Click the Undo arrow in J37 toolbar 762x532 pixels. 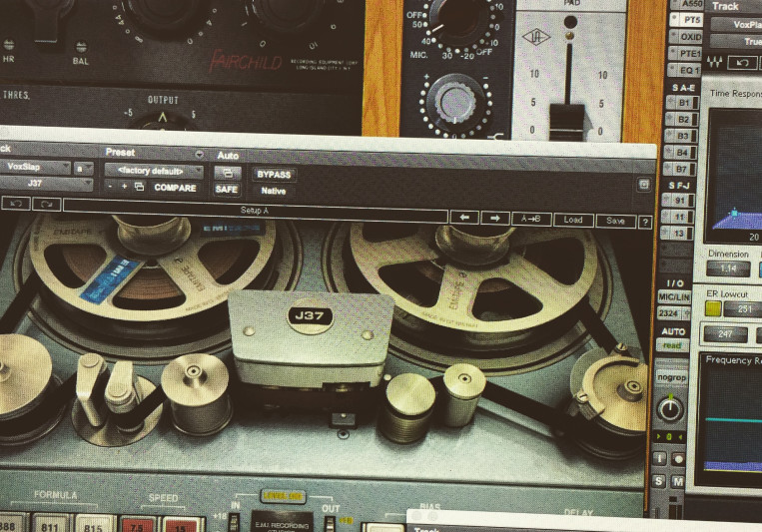16,203
